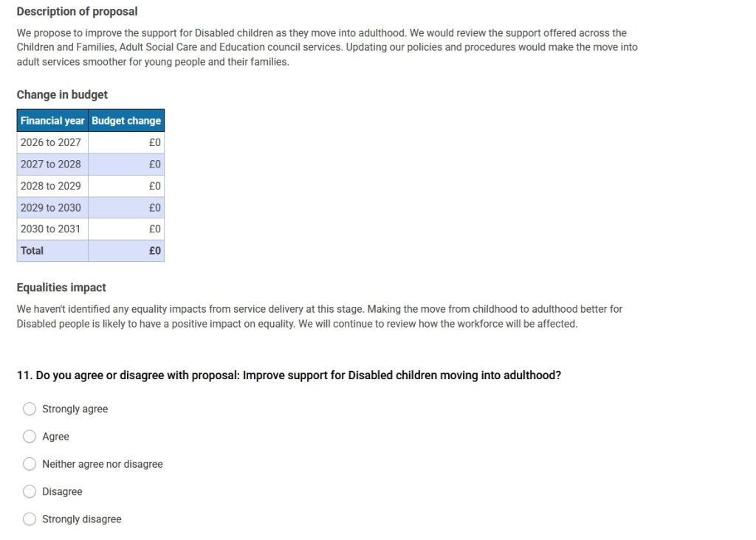Click the "2027 to 2028" table cell
Image resolution: width=756 pixels, height=540 pixels.
[x=51, y=164]
